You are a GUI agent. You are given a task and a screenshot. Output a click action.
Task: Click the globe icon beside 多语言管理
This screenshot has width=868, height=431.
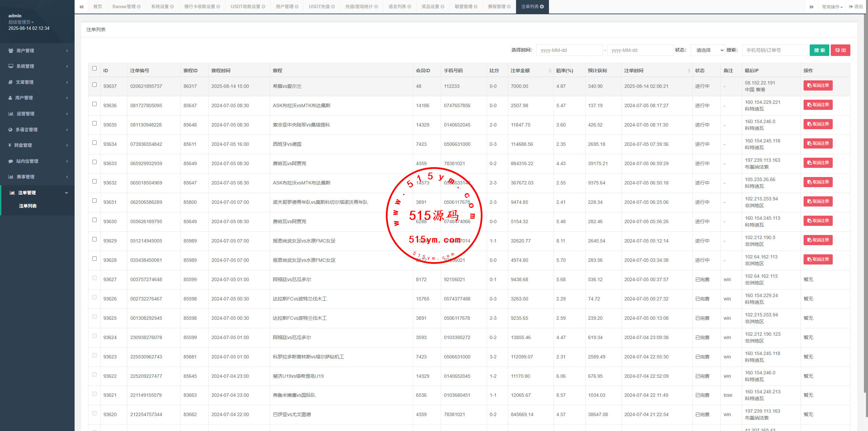tap(11, 130)
